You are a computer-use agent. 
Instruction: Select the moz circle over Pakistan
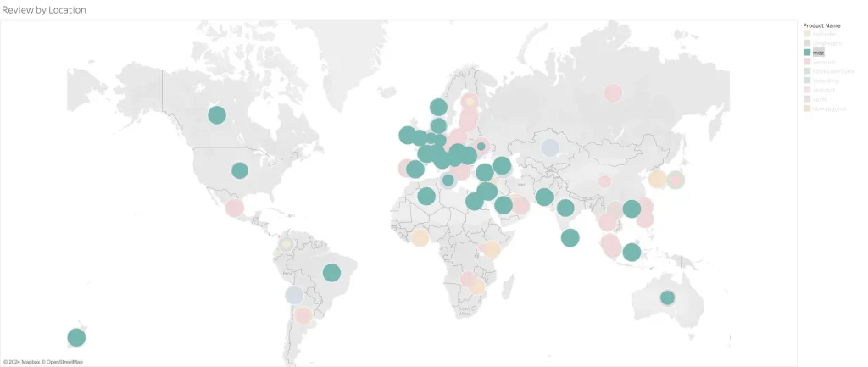544,196
